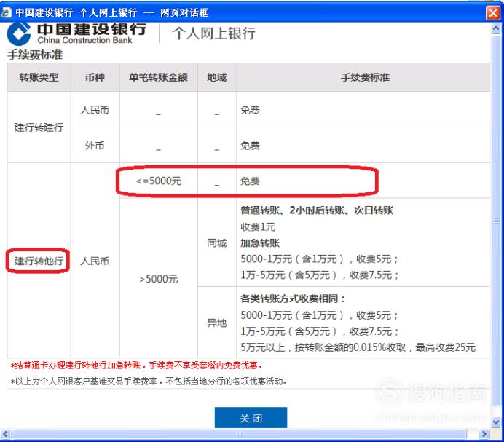The width and height of the screenshot is (504, 442).
Task: Click the 关闭 button
Action: (x=251, y=417)
